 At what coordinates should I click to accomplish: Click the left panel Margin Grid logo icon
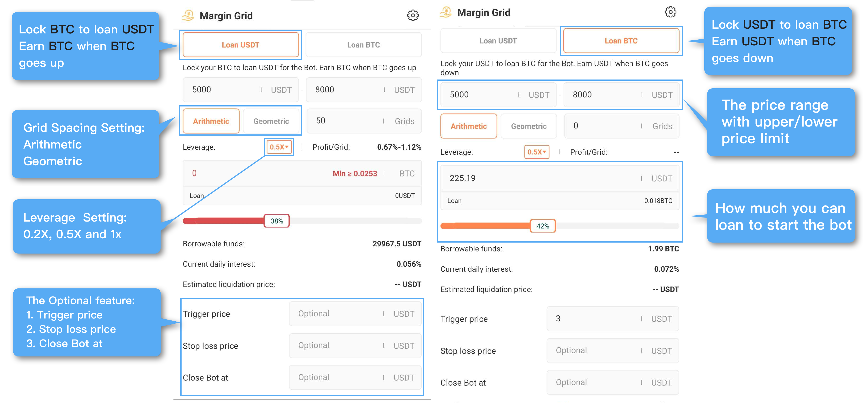coord(188,16)
